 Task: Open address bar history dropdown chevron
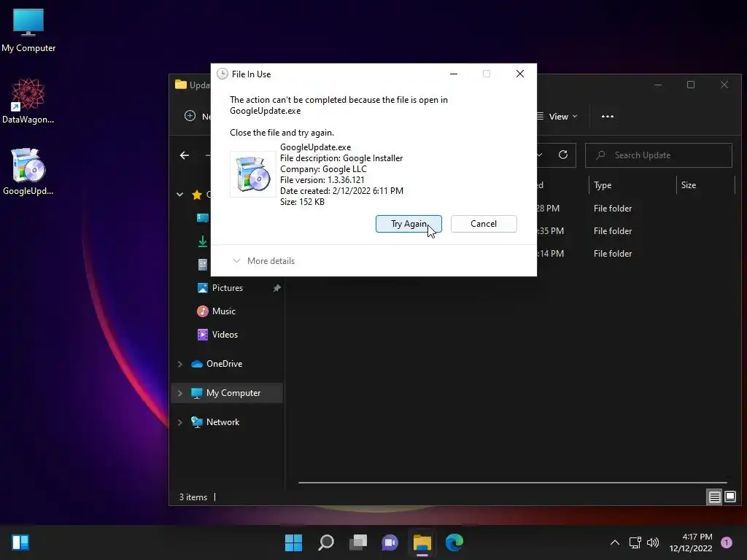541,155
